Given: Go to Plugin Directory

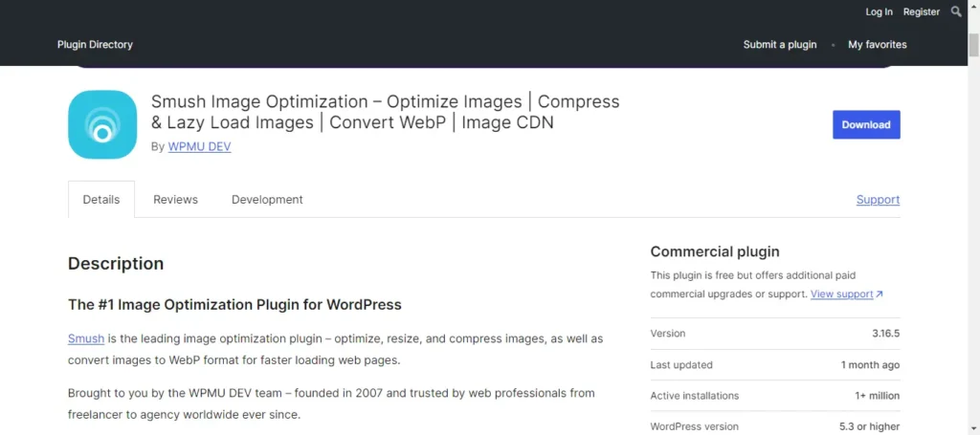Looking at the screenshot, I should click(x=95, y=45).
